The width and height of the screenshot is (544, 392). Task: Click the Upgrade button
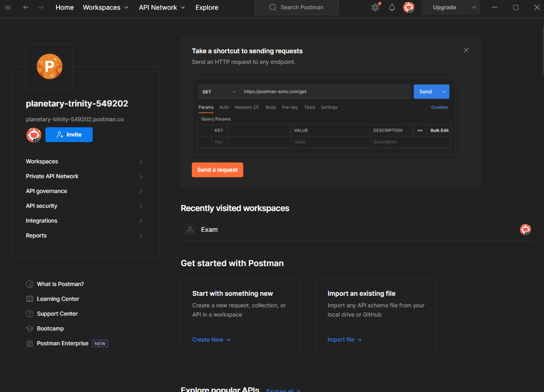point(444,7)
